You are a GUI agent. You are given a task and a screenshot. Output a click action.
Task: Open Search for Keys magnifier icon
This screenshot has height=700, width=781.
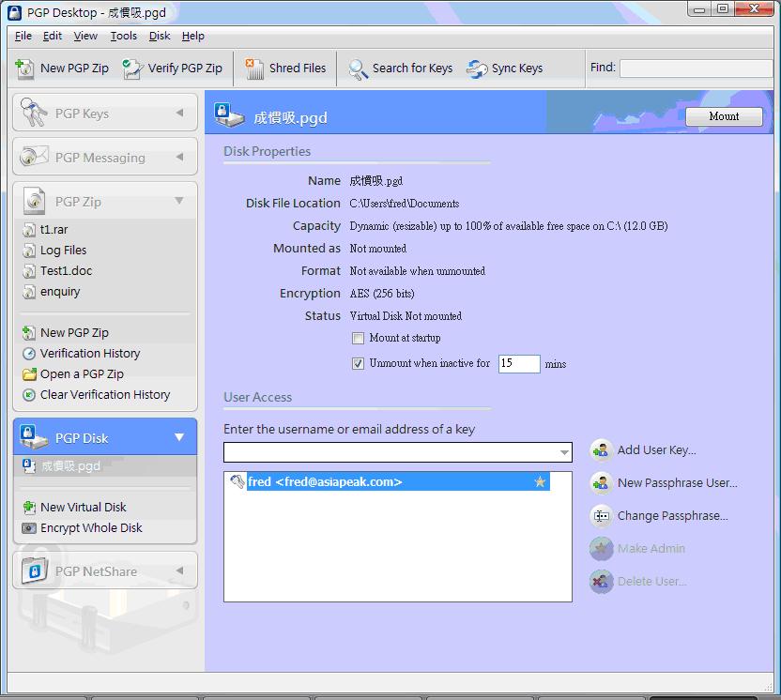[358, 68]
